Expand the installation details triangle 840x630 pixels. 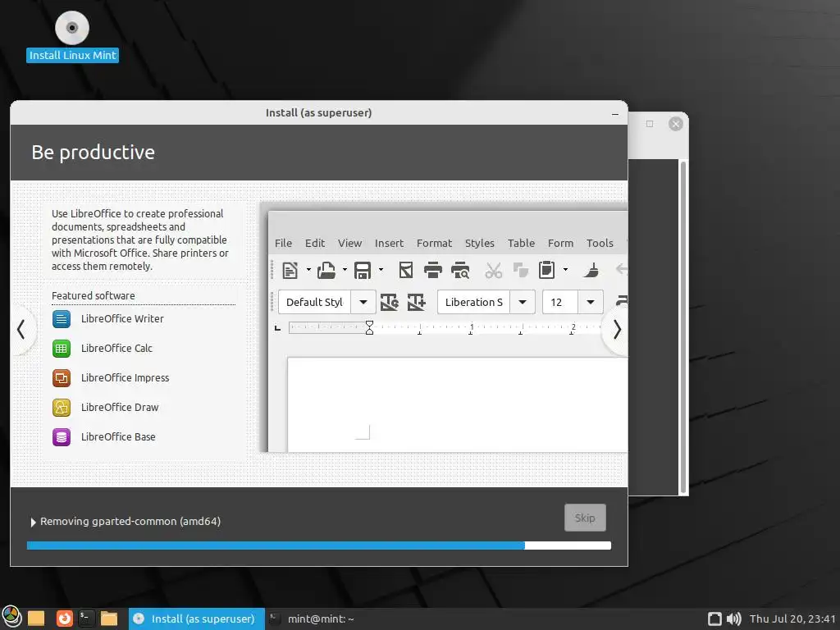[33, 522]
